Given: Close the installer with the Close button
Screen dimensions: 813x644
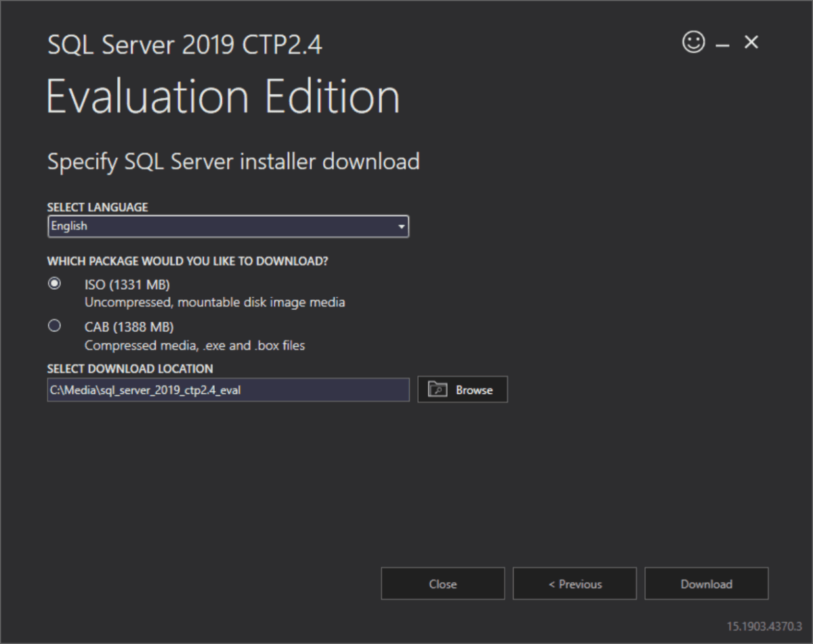Looking at the screenshot, I should [x=442, y=583].
